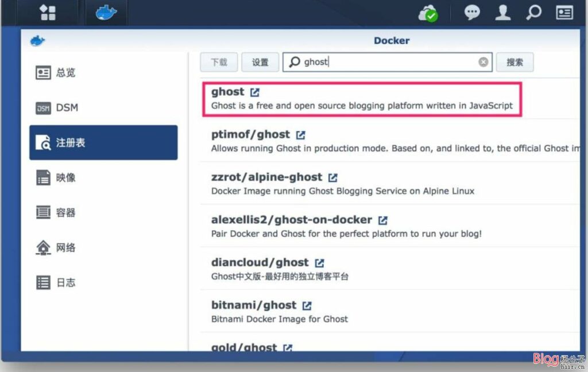Select the ptimof/ghost result
The image size is (588, 372).
coord(390,141)
